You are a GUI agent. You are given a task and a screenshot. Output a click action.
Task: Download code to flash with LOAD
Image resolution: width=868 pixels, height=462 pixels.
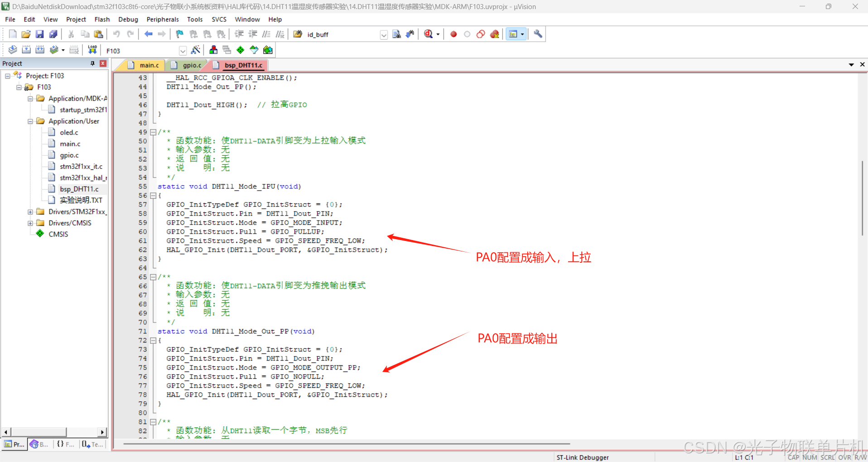pos(92,50)
